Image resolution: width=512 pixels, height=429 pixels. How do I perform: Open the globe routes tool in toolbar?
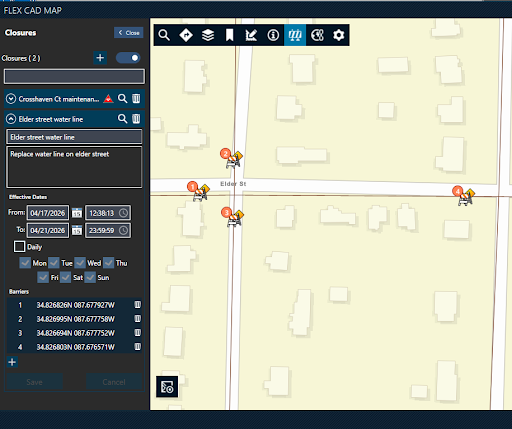(x=317, y=35)
